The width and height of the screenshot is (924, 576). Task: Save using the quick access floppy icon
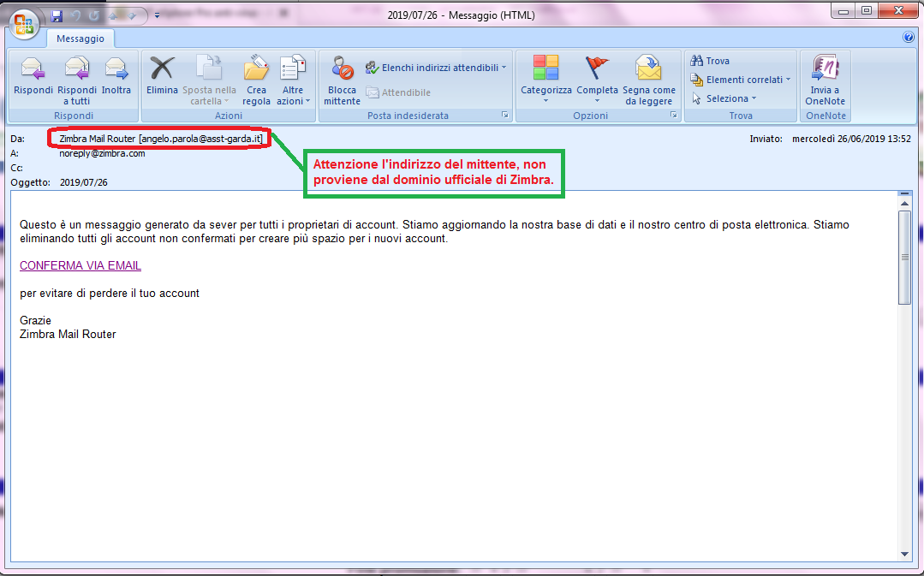click(57, 16)
